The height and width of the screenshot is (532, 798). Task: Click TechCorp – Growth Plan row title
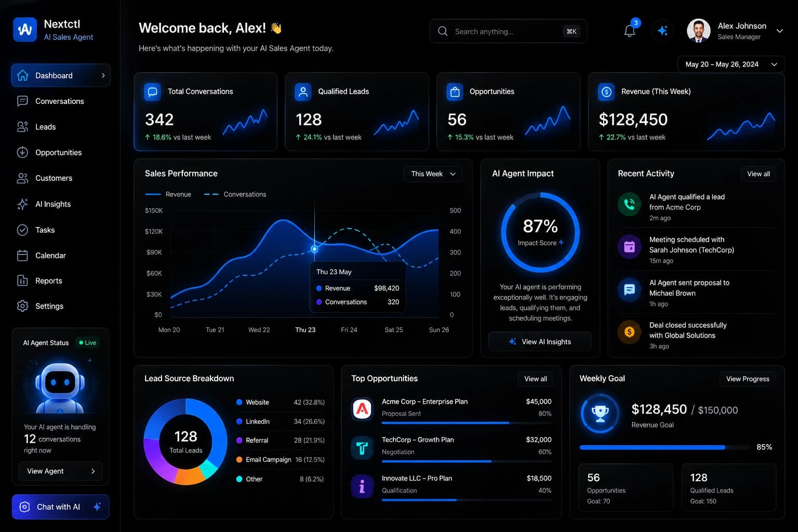tap(418, 440)
